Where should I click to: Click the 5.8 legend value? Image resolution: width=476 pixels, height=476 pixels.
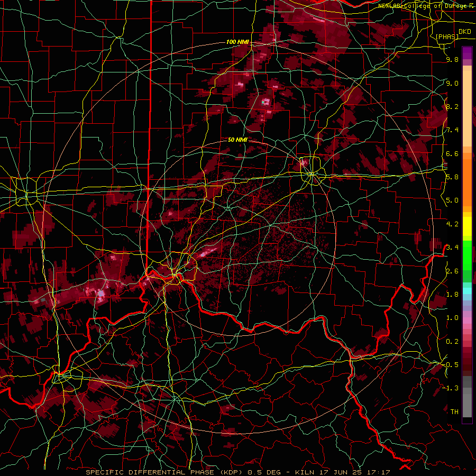[452, 177]
